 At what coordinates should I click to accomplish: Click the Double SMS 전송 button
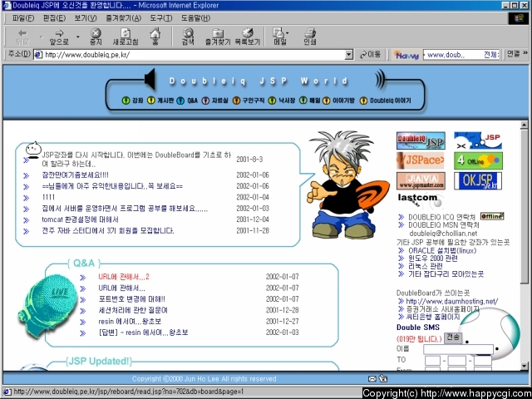click(453, 337)
